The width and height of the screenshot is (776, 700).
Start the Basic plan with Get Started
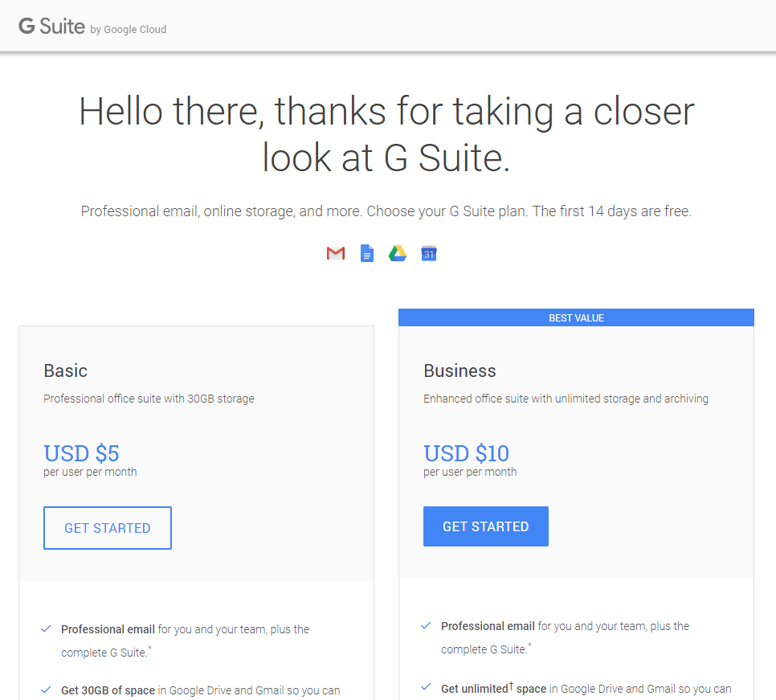coord(108,528)
